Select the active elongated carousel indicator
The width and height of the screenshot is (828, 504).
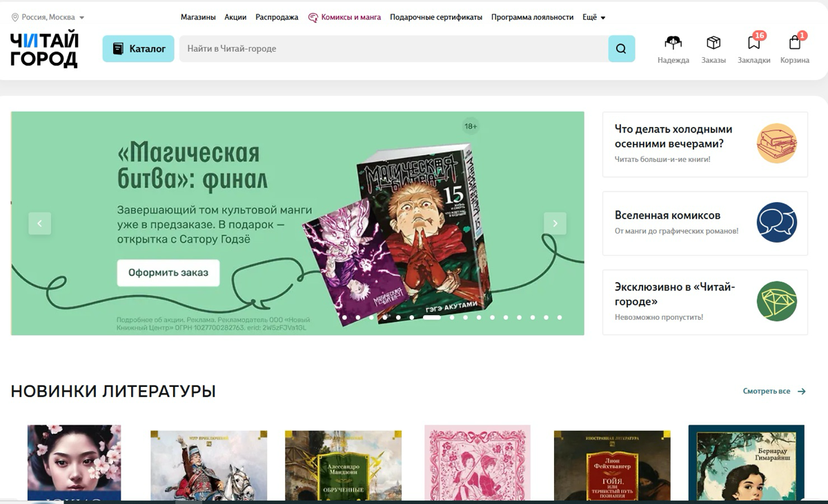tap(432, 318)
